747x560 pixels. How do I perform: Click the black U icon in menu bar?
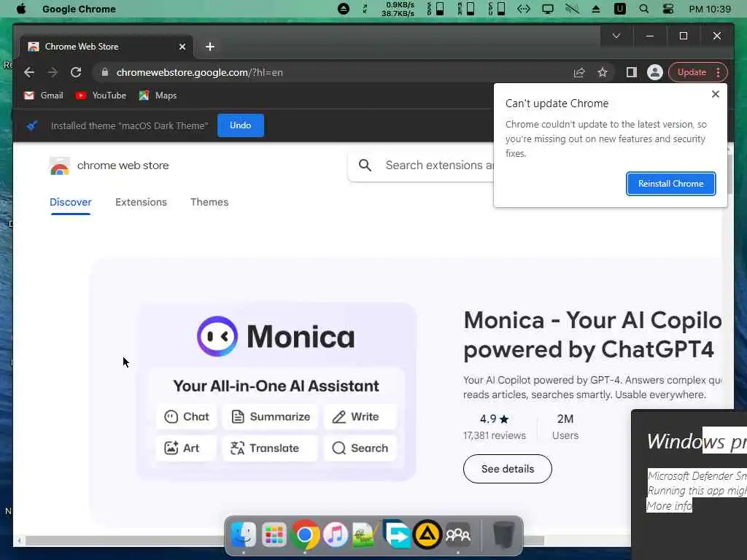pos(620,9)
